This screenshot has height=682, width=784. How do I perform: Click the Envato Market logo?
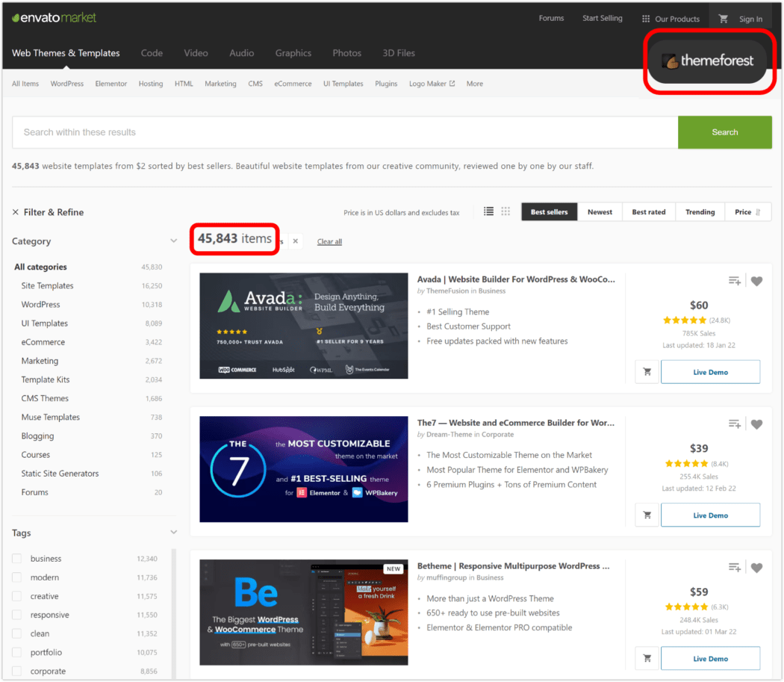pos(54,17)
